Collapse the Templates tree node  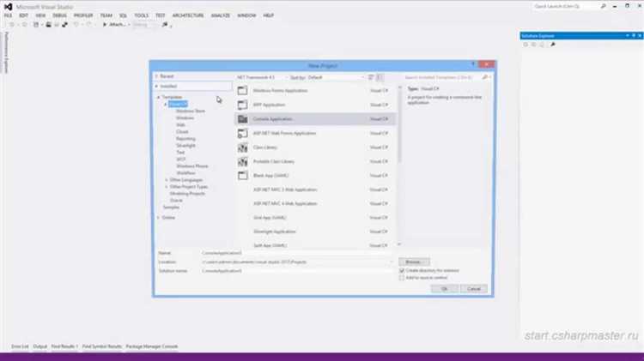point(159,97)
